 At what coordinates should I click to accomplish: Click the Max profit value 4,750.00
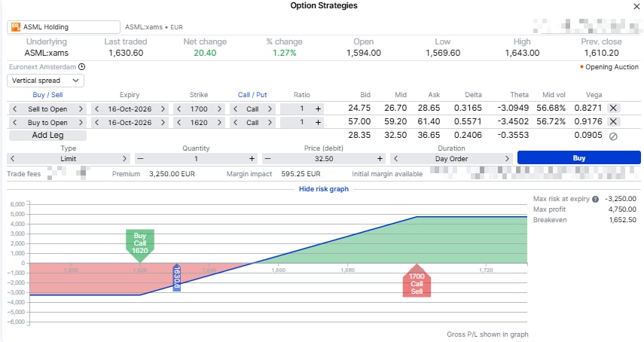[622, 209]
